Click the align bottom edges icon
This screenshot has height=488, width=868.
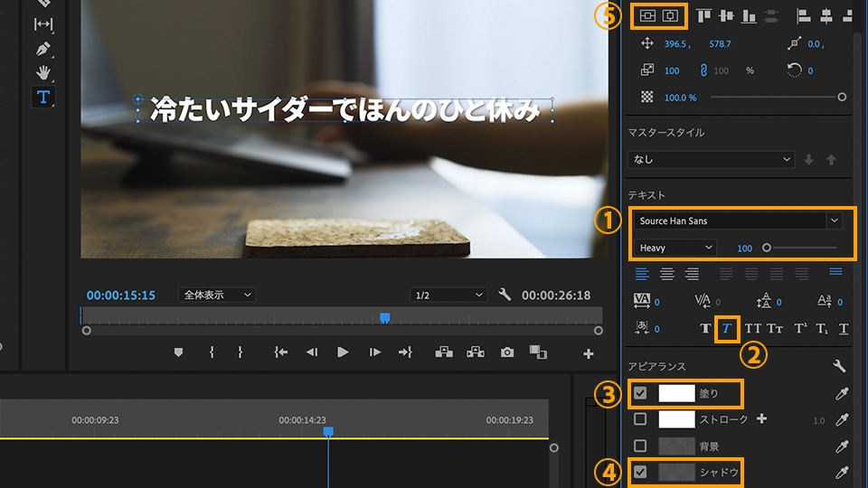click(x=749, y=16)
